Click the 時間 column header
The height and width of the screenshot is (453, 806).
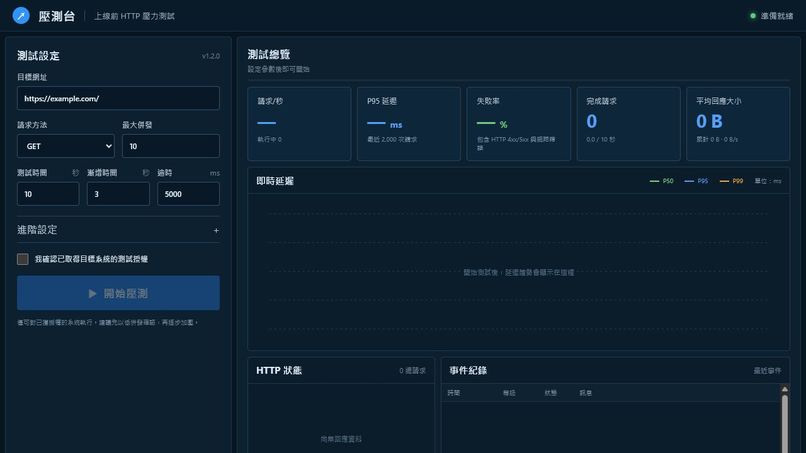click(453, 393)
